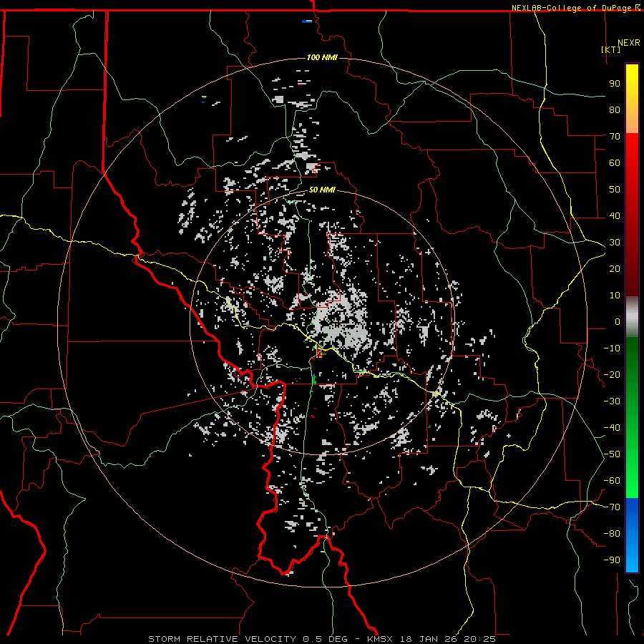Image resolution: width=644 pixels, height=644 pixels.
Task: Click the -10 knot scale label
Action: point(612,348)
